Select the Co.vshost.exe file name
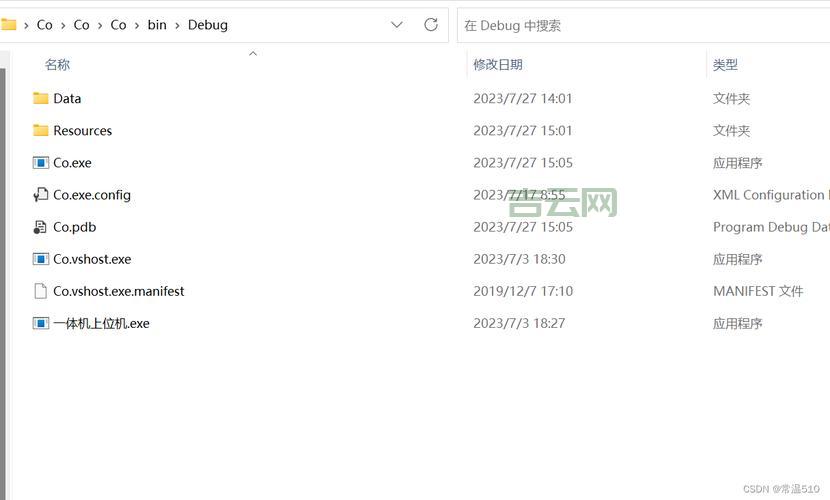Viewport: 830px width, 500px height. pos(92,259)
